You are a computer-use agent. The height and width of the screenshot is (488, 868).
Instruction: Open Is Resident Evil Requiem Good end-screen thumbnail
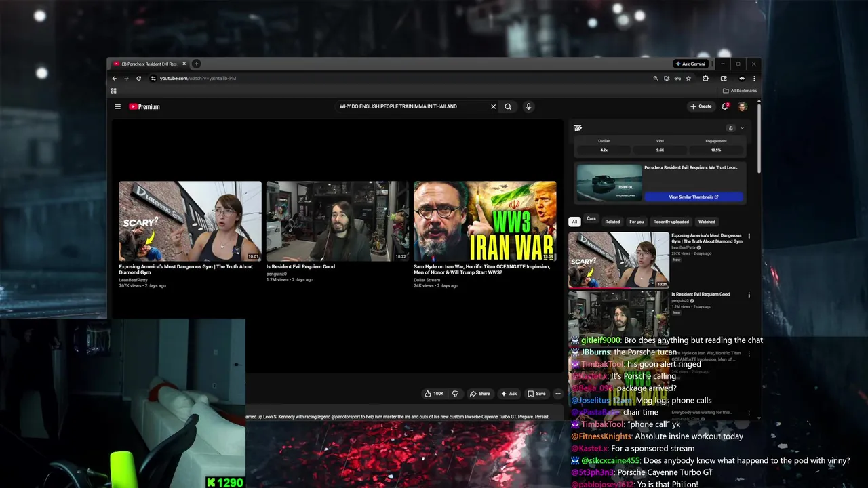337,221
